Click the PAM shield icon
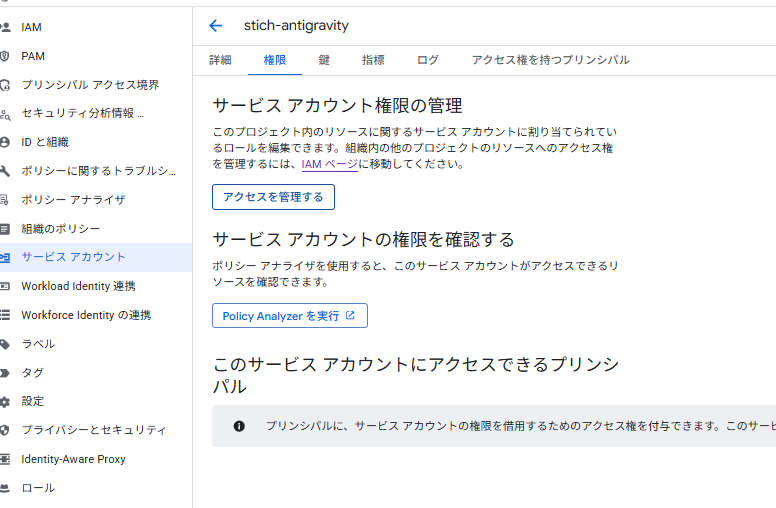 pos(5,56)
